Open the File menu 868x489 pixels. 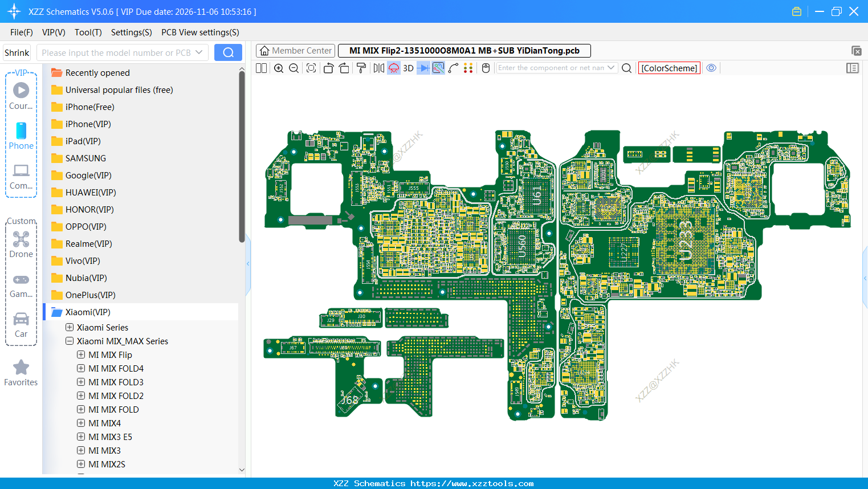click(22, 32)
